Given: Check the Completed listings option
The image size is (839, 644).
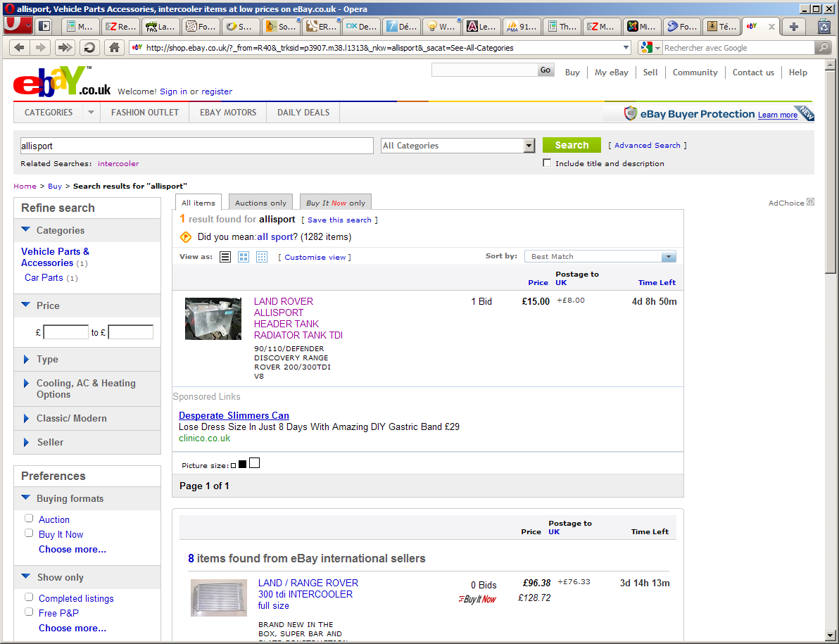Looking at the screenshot, I should coord(29,598).
